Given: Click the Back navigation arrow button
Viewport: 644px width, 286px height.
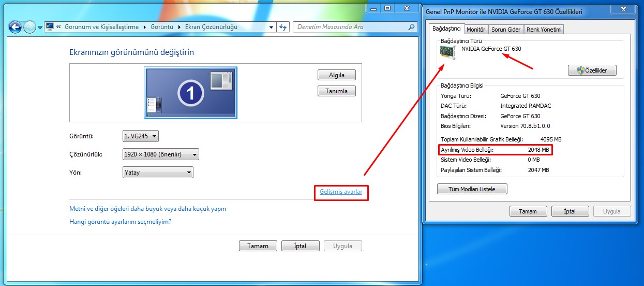Looking at the screenshot, I should pyautogui.click(x=16, y=27).
